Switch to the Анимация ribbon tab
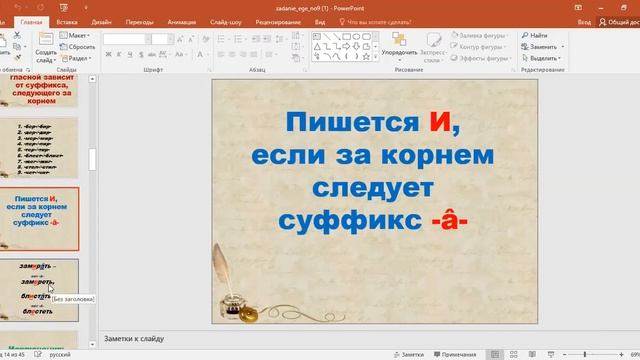 point(182,22)
